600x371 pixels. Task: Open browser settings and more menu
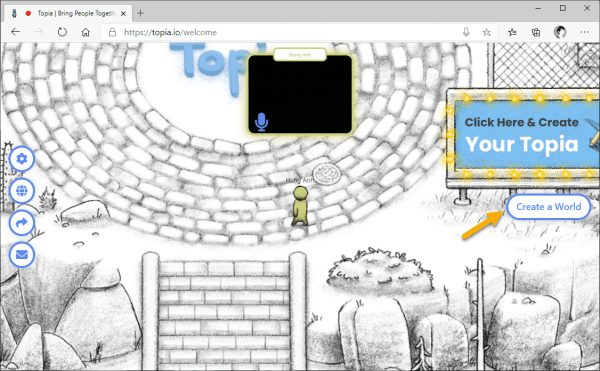coord(584,32)
